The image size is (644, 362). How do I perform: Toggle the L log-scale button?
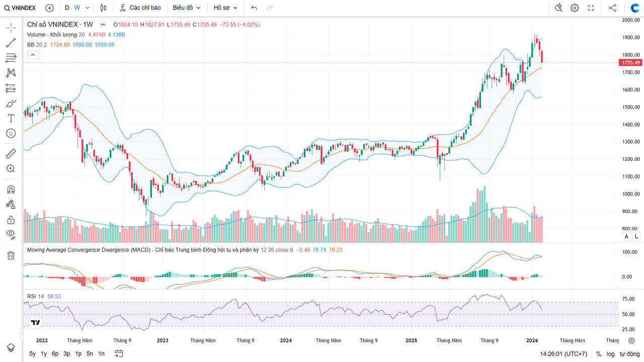[x=636, y=236]
